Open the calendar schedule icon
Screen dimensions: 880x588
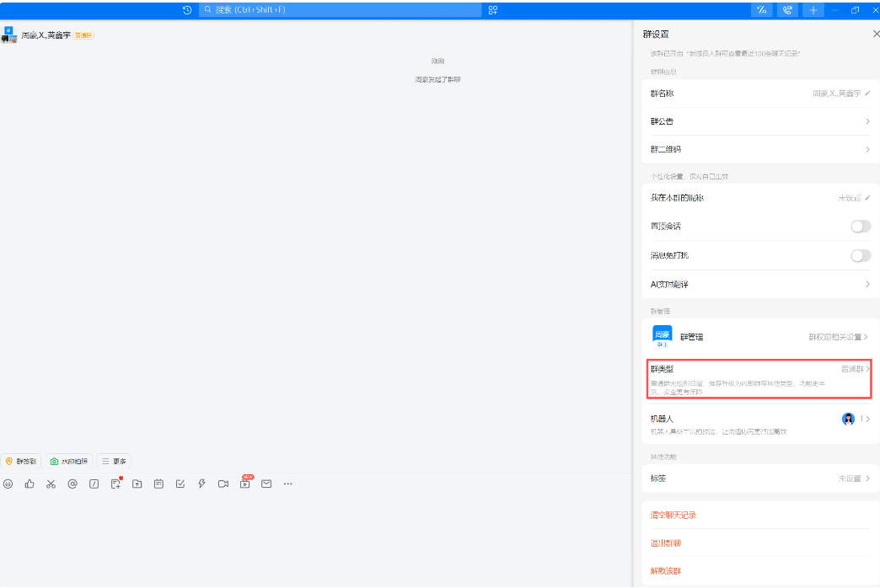coord(158,484)
